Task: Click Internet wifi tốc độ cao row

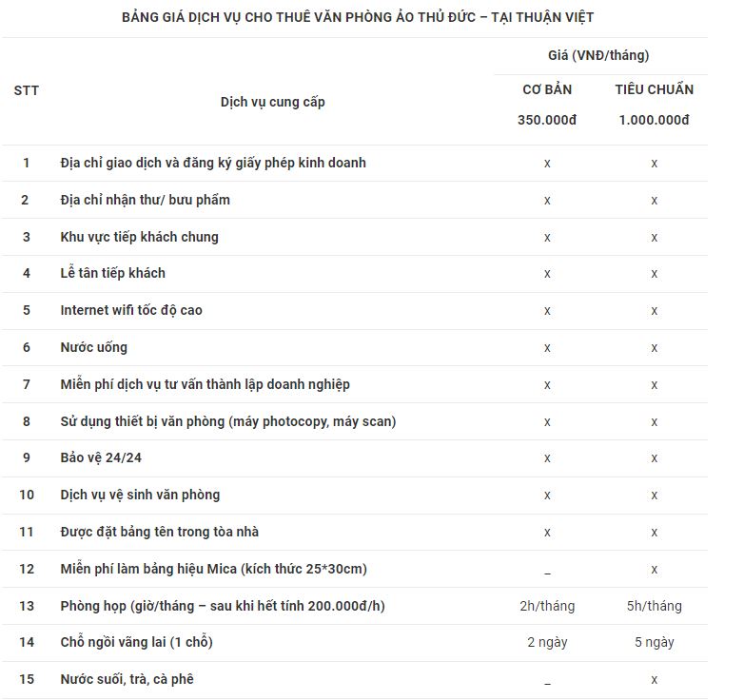Action: tap(355, 311)
